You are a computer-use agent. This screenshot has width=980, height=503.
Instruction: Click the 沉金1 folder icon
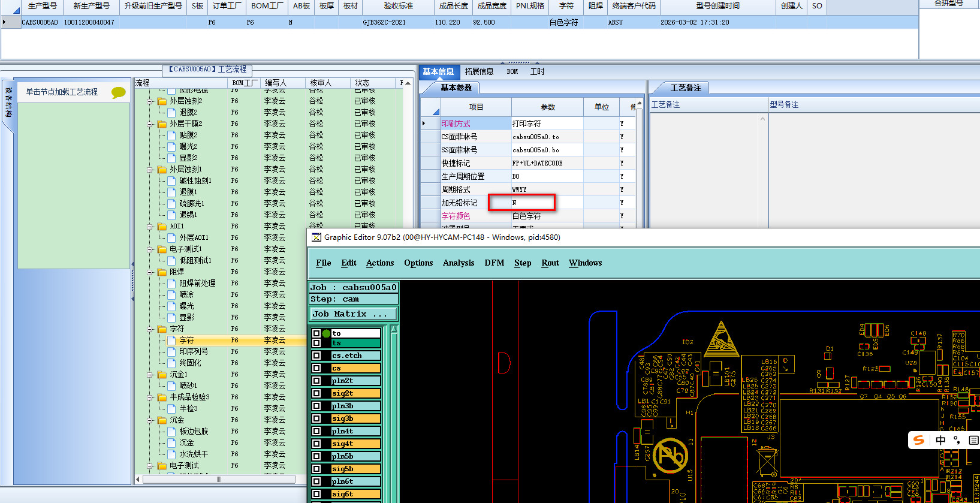pos(162,375)
